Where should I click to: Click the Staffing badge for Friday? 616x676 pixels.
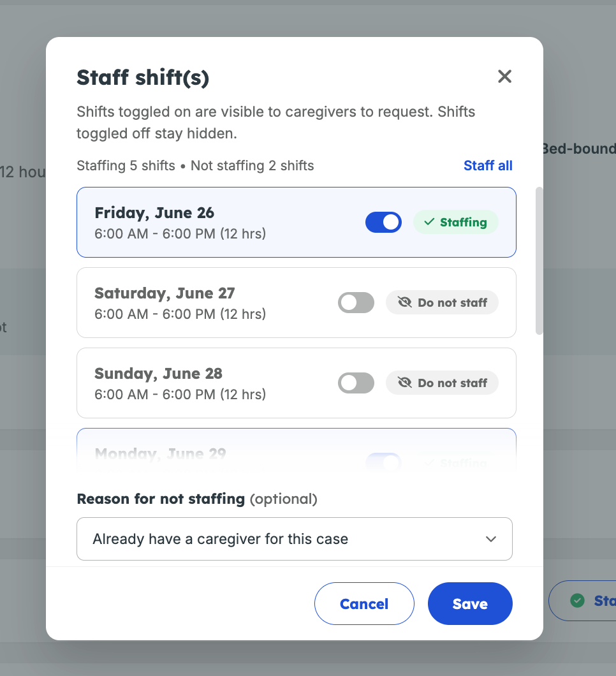456,222
